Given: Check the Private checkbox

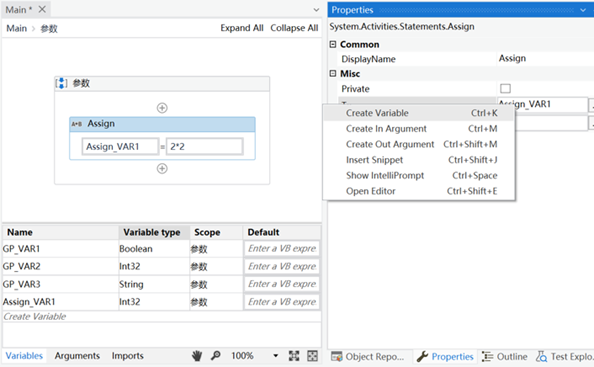Looking at the screenshot, I should (505, 89).
